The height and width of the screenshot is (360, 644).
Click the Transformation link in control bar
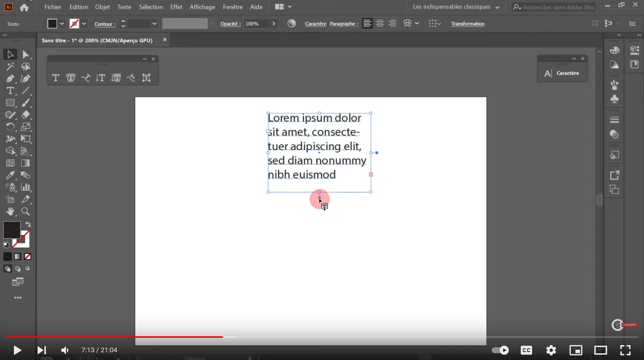click(x=468, y=24)
